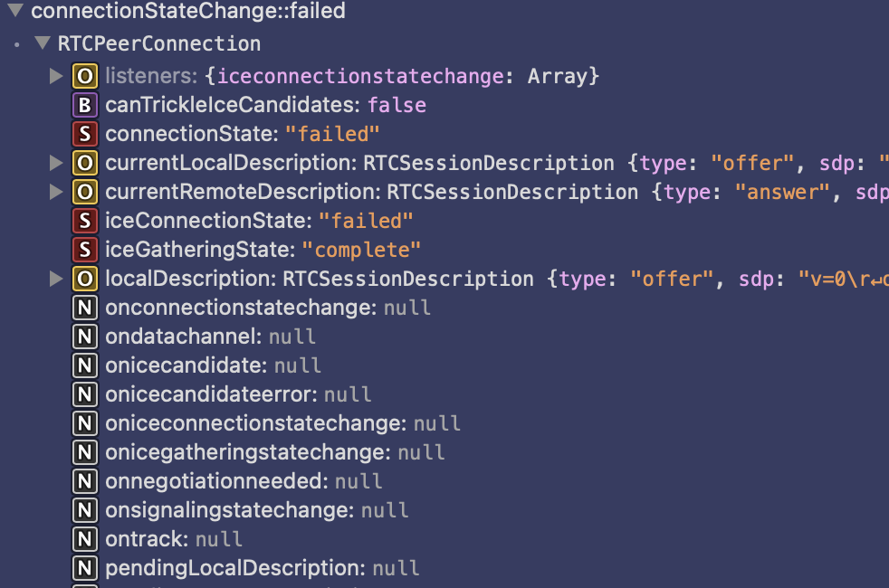Click the N badge for onicecandidateerror
Image resolution: width=889 pixels, height=588 pixels.
coord(84,394)
